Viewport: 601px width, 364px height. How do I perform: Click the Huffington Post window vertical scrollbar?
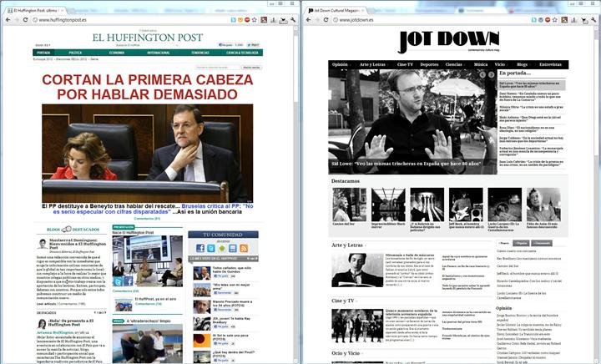[295, 194]
